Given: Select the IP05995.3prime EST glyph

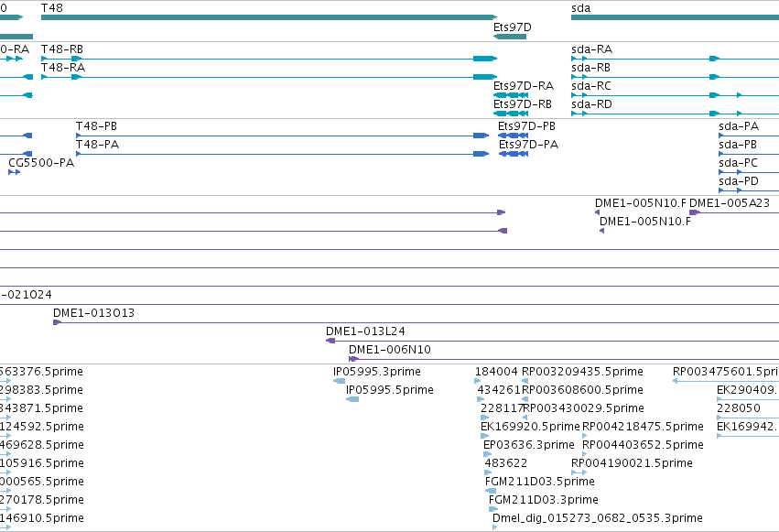Looking at the screenshot, I should tap(339, 381).
